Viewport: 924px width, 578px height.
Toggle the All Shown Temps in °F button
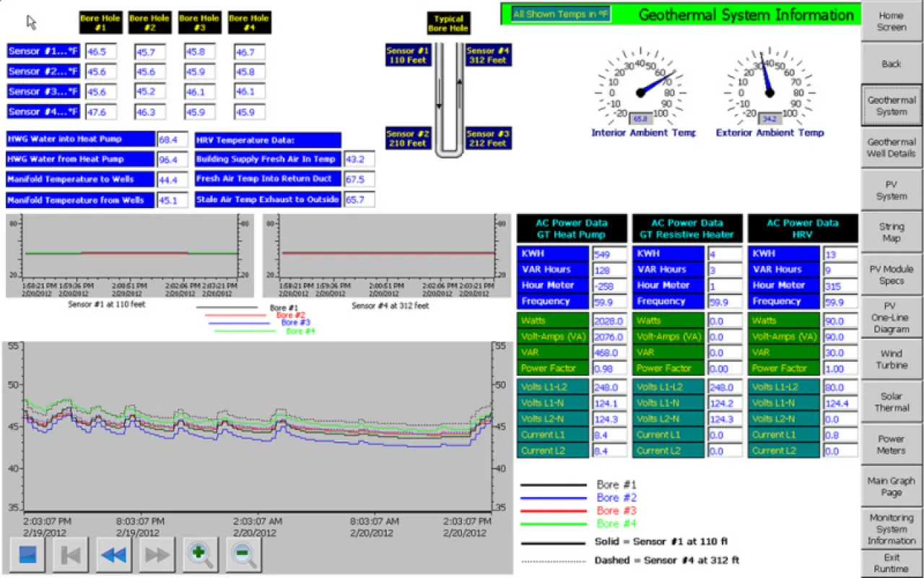click(x=561, y=14)
